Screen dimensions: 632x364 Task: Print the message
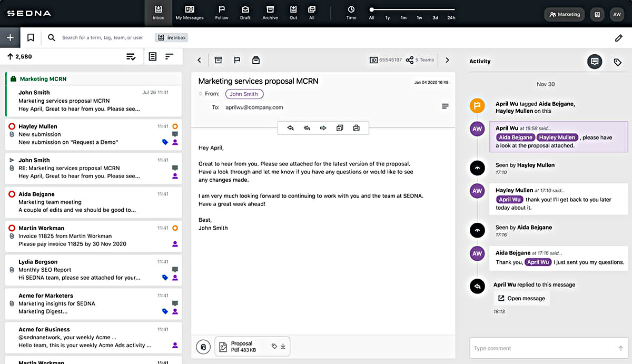tap(357, 128)
